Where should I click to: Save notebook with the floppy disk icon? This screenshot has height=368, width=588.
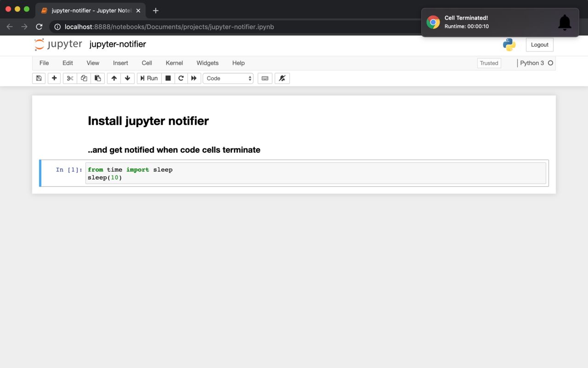pyautogui.click(x=39, y=78)
